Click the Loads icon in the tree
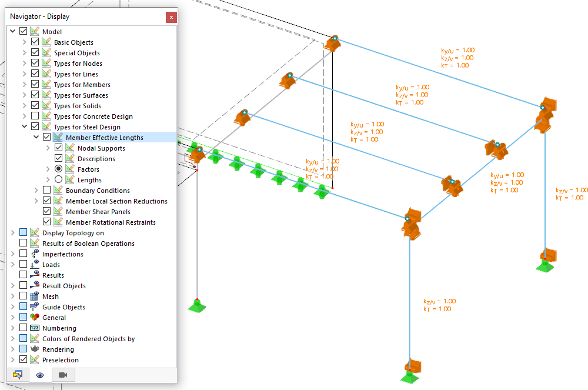588x390 pixels. click(x=34, y=264)
